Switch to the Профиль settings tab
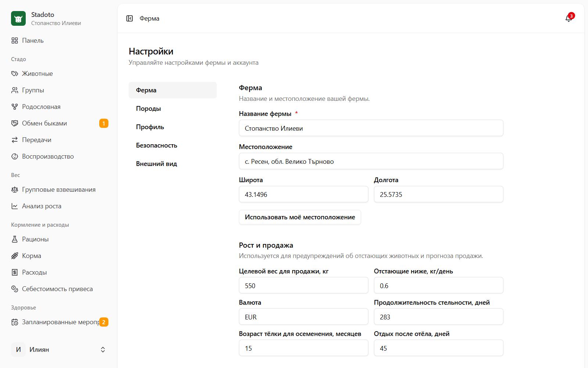Screen dimensions: 588x368 (x=173, y=127)
